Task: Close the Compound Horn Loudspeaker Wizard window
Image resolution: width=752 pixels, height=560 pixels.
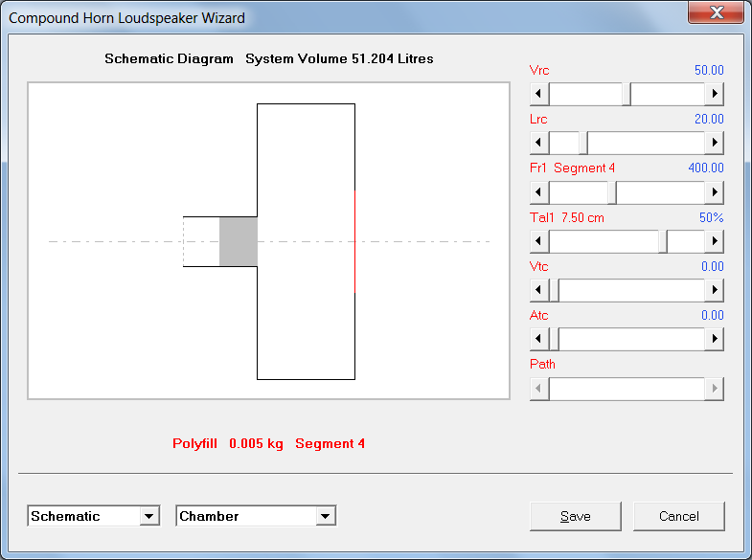Action: pos(717,12)
